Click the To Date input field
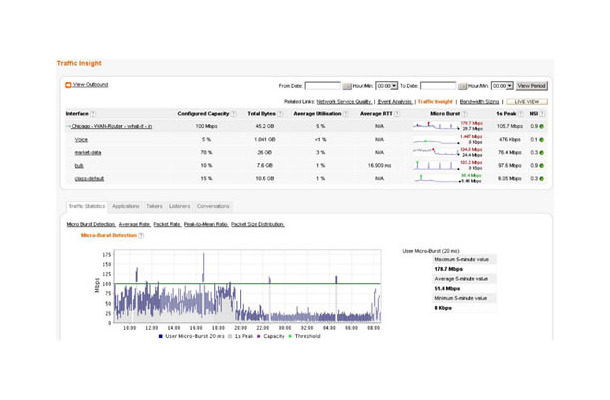This screenshot has width=610, height=400. tap(438, 86)
